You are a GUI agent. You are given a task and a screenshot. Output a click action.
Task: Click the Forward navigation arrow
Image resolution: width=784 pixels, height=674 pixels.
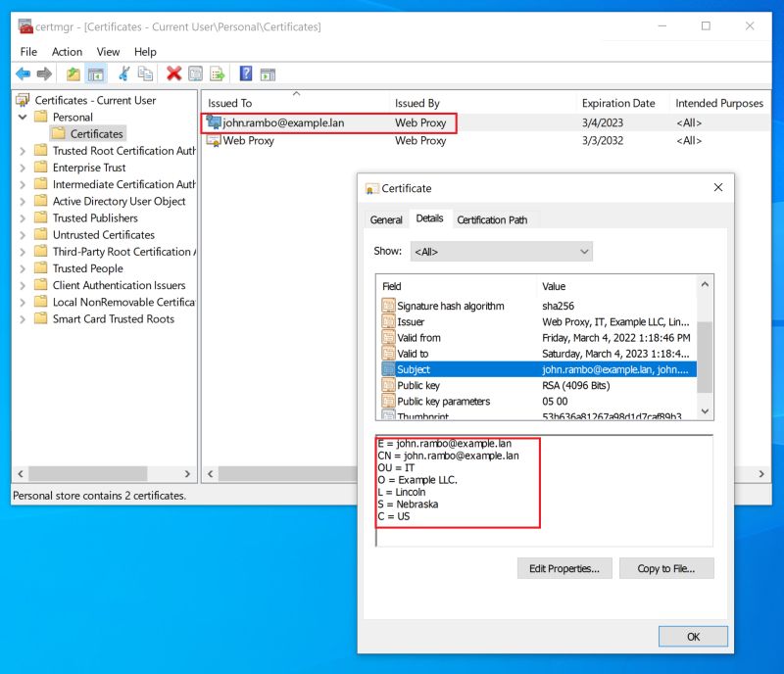[x=43, y=72]
